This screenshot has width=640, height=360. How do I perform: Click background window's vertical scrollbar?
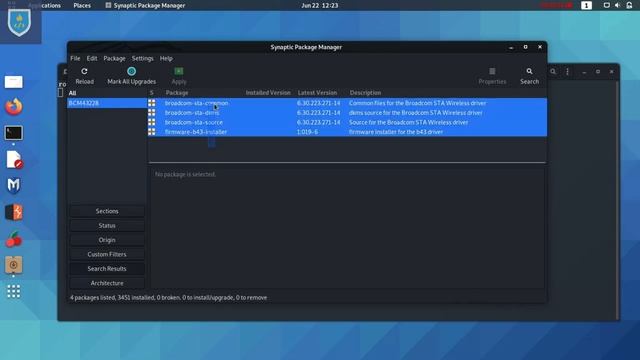617,200
